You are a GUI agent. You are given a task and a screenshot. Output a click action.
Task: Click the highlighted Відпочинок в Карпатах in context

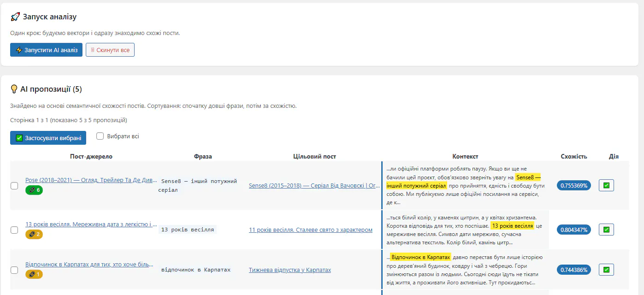click(x=420, y=257)
